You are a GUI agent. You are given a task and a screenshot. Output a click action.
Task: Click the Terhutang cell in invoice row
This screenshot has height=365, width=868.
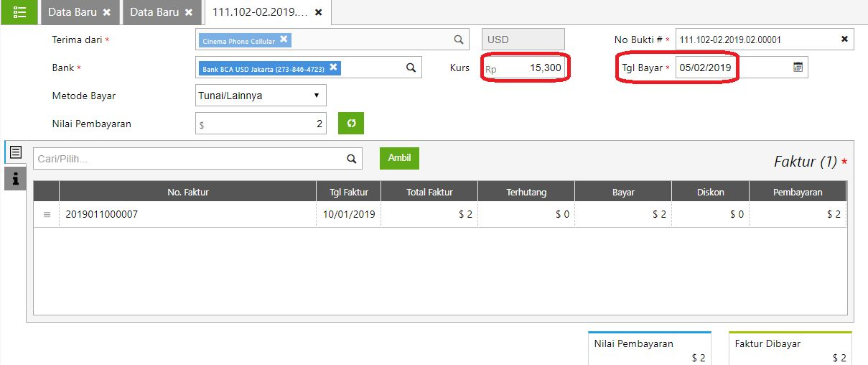[526, 215]
